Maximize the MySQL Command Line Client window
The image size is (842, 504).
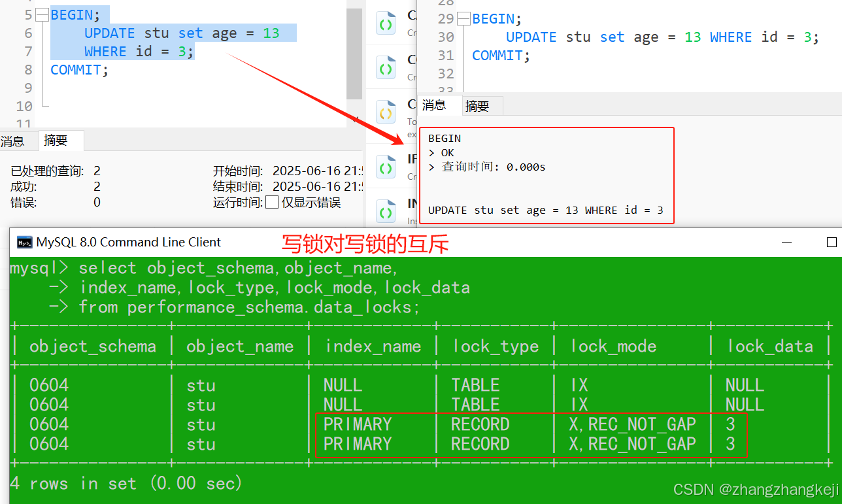pyautogui.click(x=832, y=242)
